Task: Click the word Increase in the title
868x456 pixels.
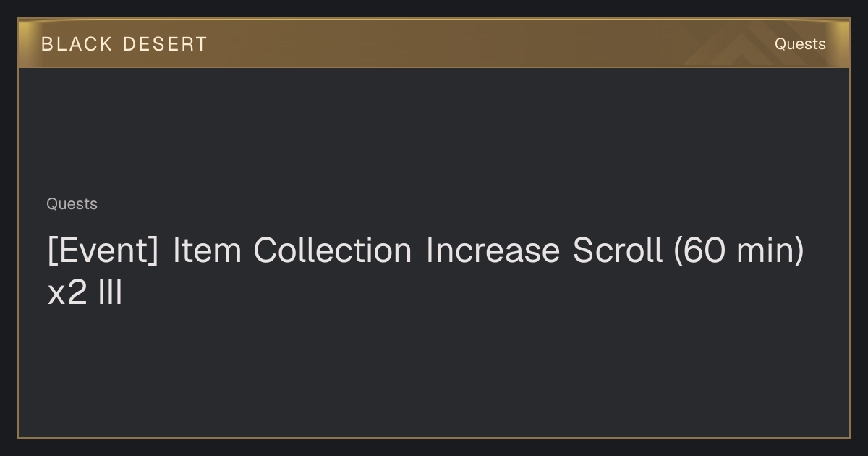Action: tap(493, 251)
